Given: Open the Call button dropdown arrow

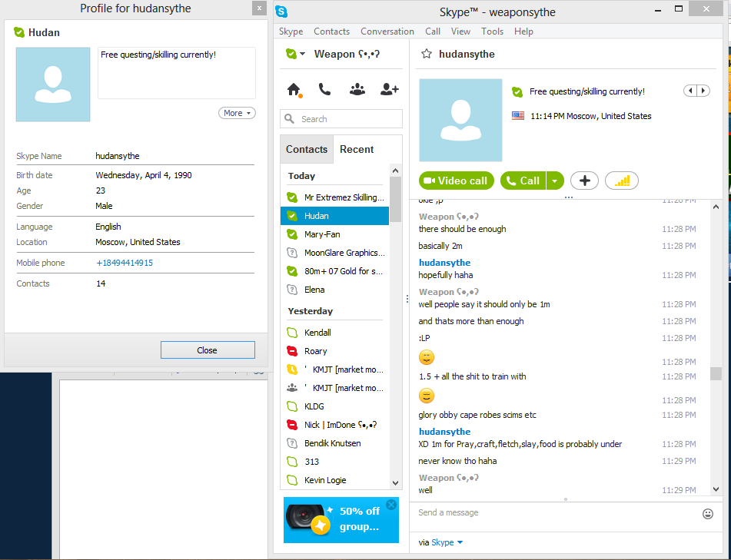Looking at the screenshot, I should click(555, 181).
